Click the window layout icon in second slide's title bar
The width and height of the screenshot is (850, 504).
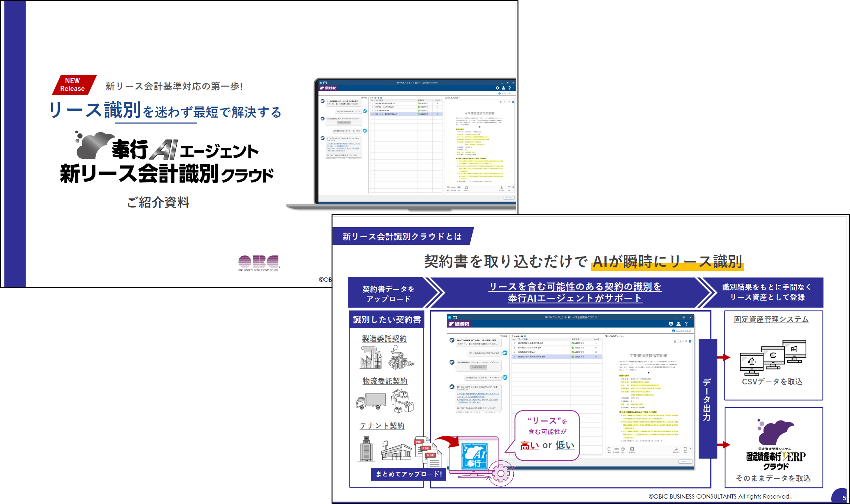pos(455,317)
